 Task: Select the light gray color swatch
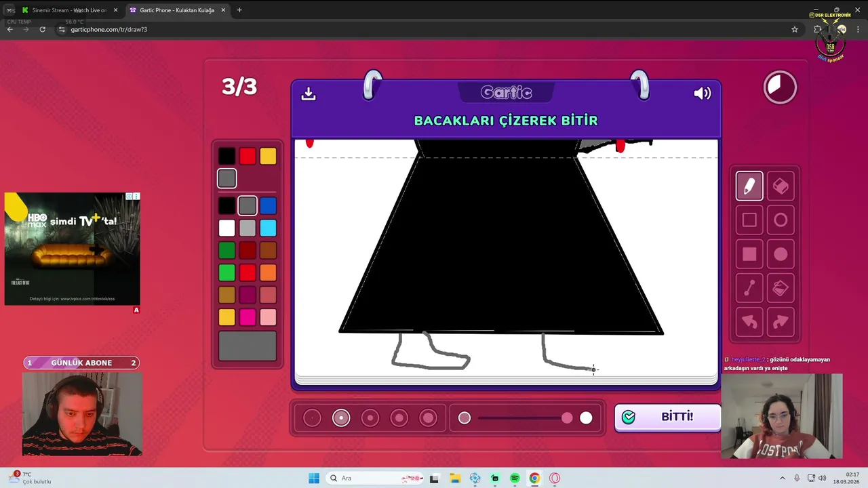(248, 228)
